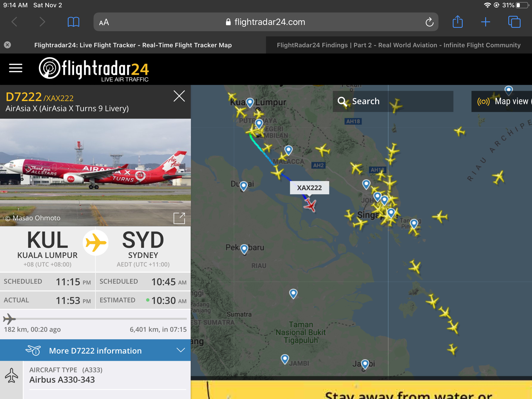This screenshot has height=399, width=532.
Task: Toggle Map view mode
Action: point(502,101)
